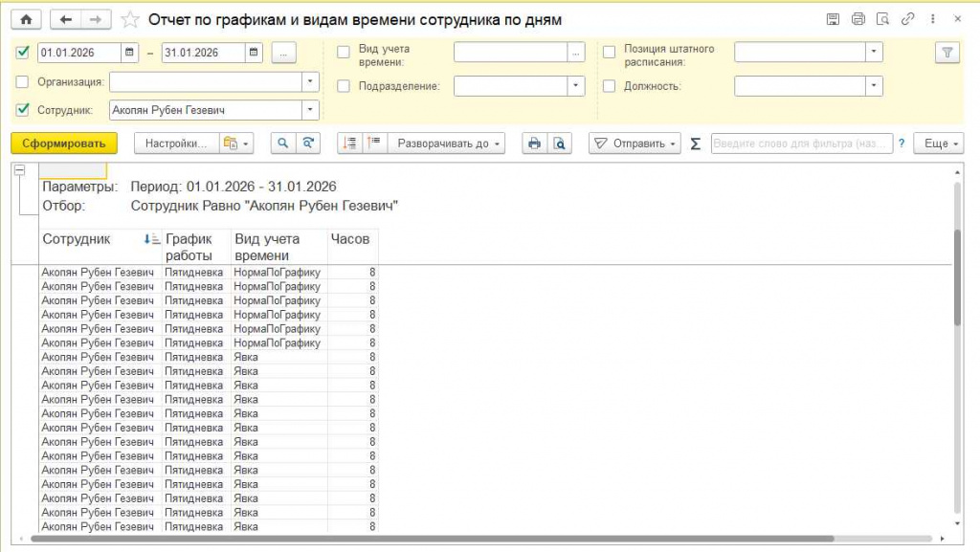Open the Сотрудник dropdown list
Screen dimensions: 980x552
coord(310,110)
